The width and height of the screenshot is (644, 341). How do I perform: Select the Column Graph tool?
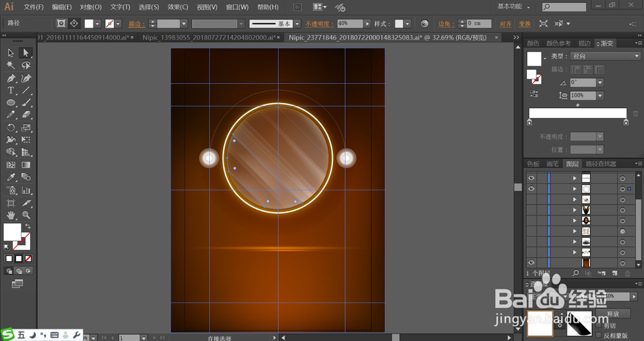[26, 190]
